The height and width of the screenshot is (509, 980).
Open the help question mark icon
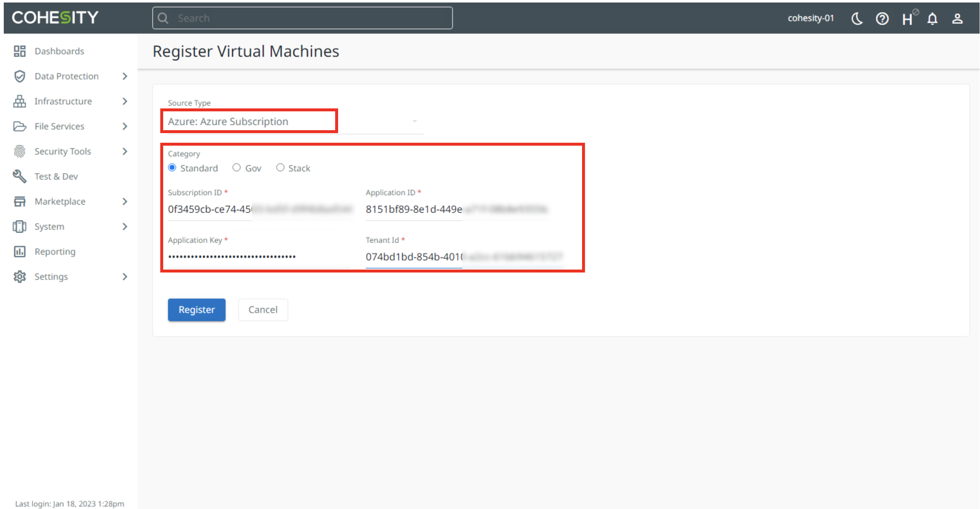point(882,18)
